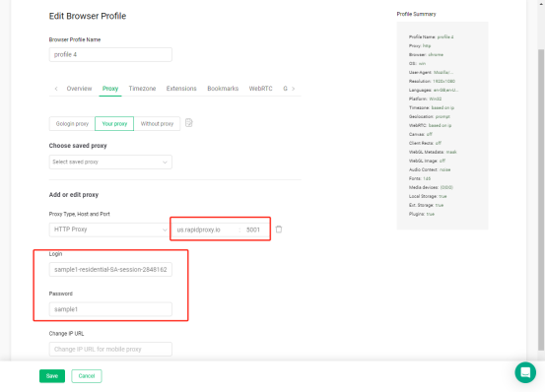Open the chat support bubble

click(x=525, y=372)
